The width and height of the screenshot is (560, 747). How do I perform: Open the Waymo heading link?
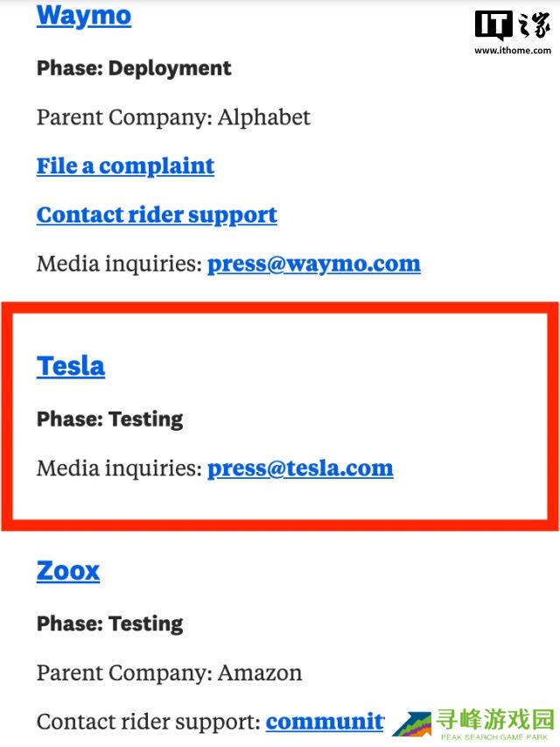[x=84, y=16]
